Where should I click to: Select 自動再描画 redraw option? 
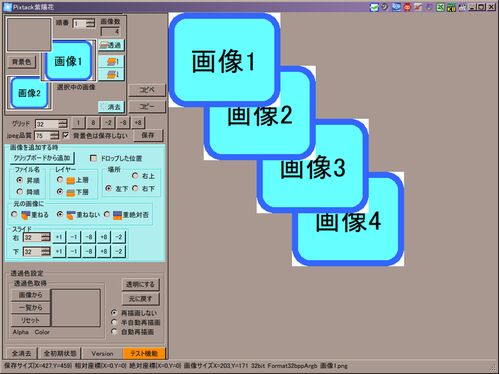[114, 331]
